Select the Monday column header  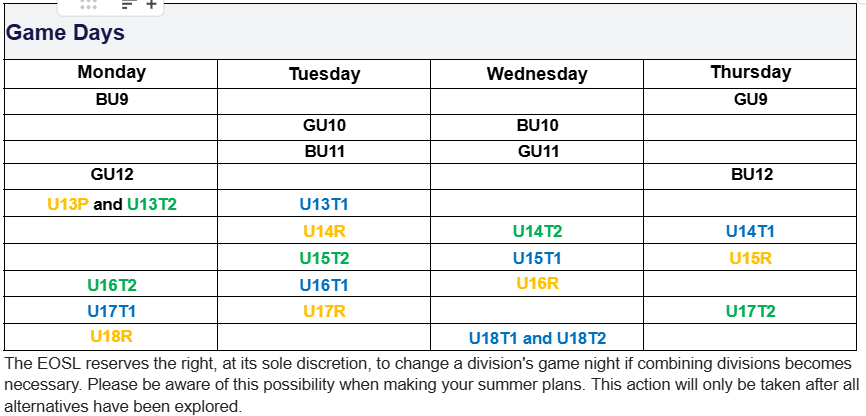point(111,73)
